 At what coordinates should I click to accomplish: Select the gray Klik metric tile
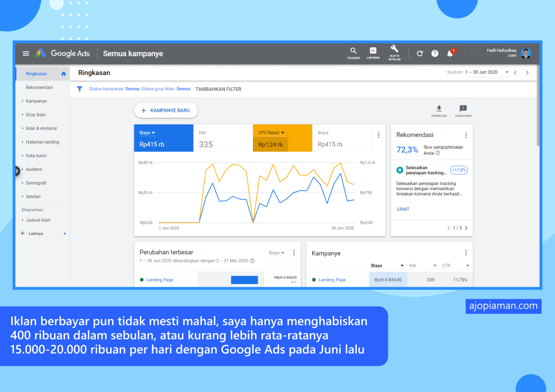(x=223, y=138)
